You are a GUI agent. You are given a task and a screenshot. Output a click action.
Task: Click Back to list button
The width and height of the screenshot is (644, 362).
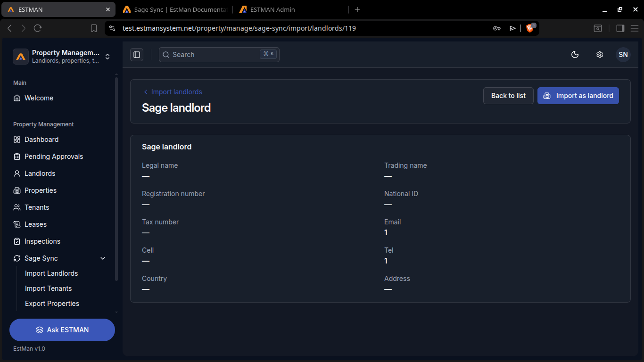pos(508,96)
